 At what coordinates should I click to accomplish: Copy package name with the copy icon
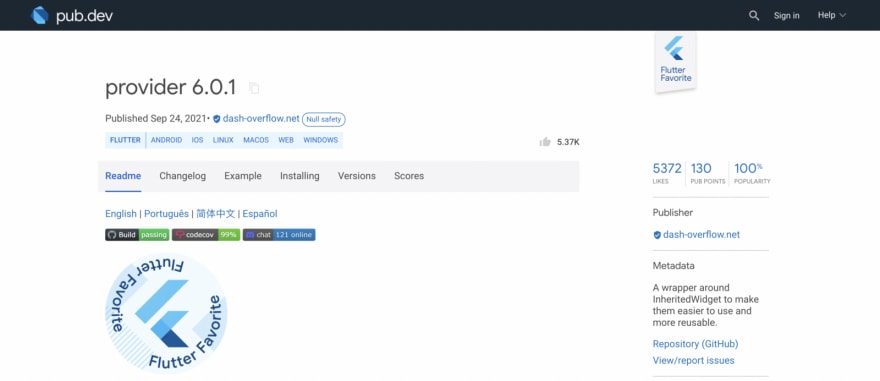point(254,88)
